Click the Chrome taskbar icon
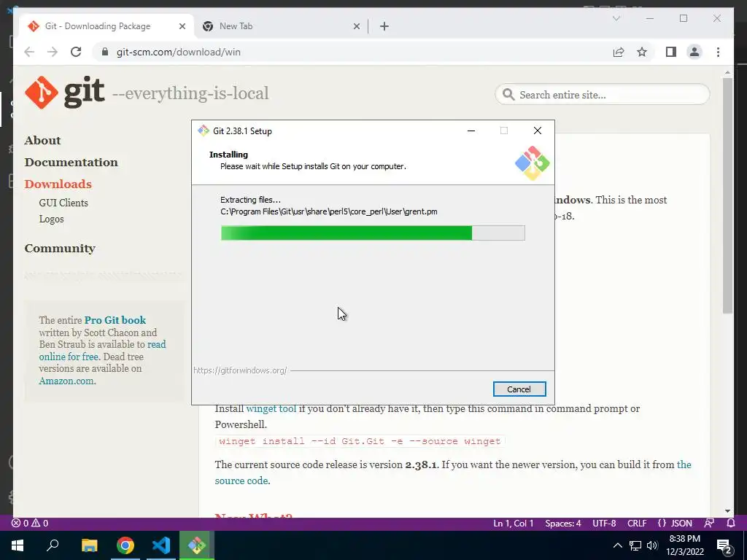Image resolution: width=747 pixels, height=560 pixels. coord(125,545)
